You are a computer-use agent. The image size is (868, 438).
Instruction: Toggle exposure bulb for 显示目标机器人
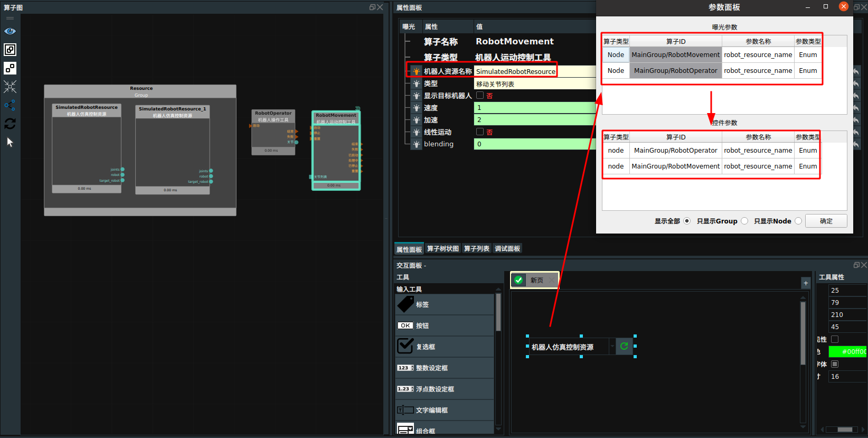[x=417, y=96]
